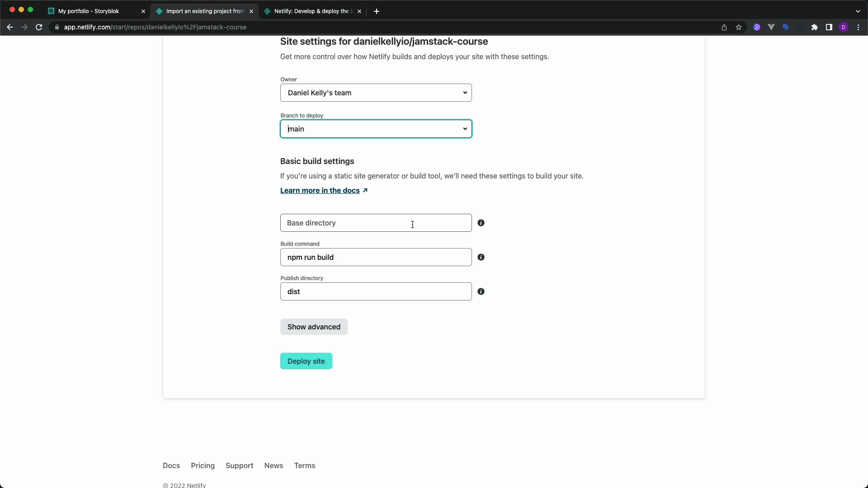Open the Terms footer link
The width and height of the screenshot is (868, 488).
(305, 465)
